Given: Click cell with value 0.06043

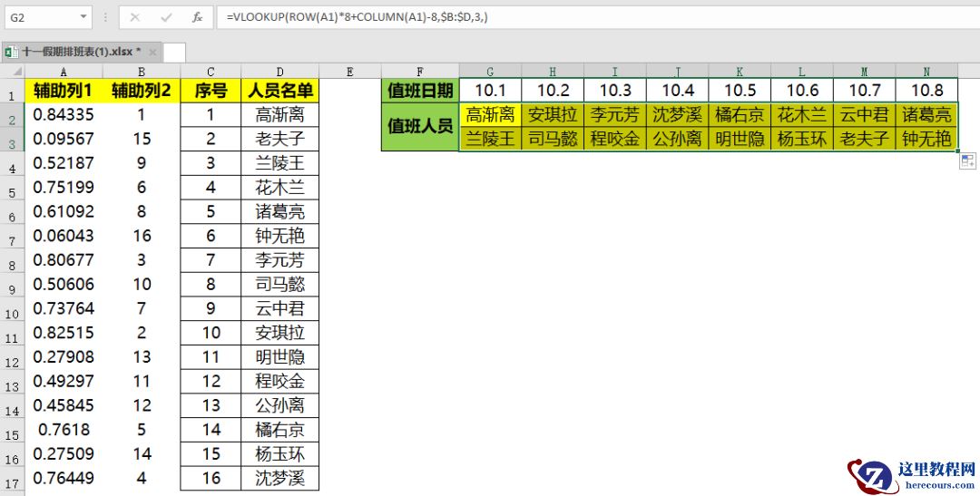Looking at the screenshot, I should (64, 236).
